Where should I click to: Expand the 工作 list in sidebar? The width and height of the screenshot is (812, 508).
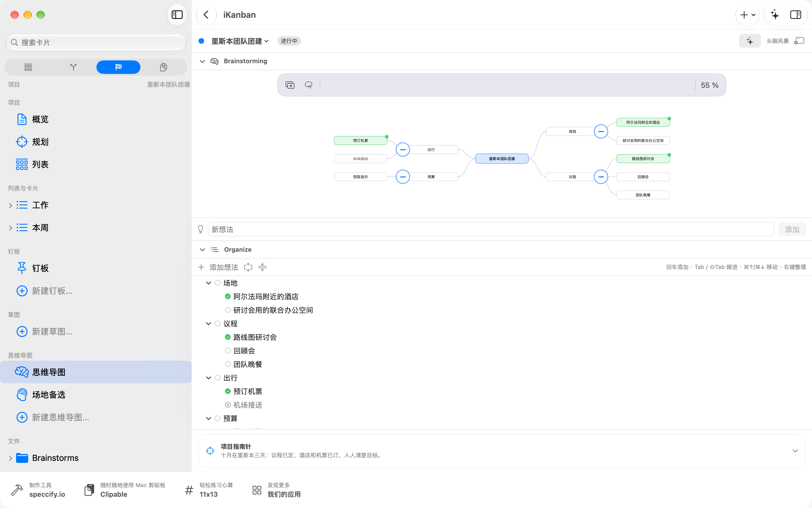10,205
